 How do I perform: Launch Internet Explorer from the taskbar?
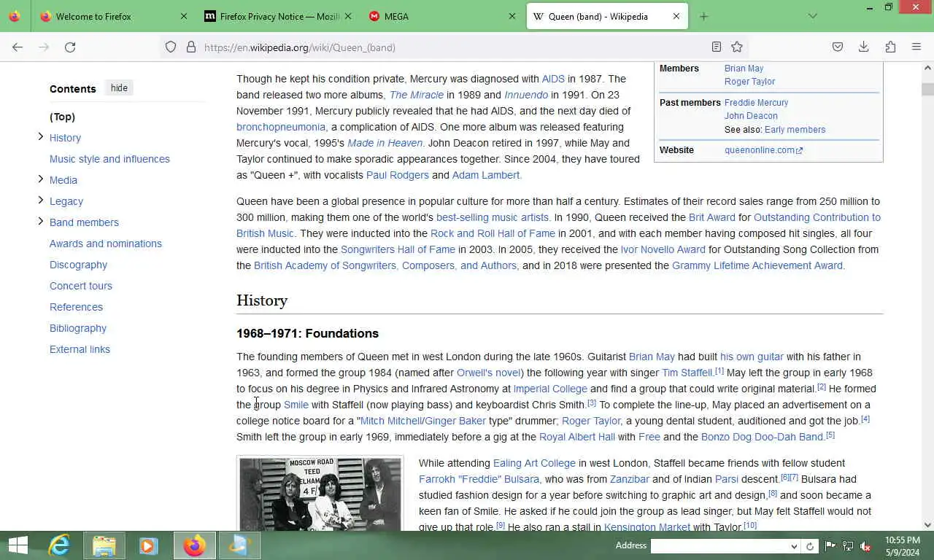[x=59, y=545]
